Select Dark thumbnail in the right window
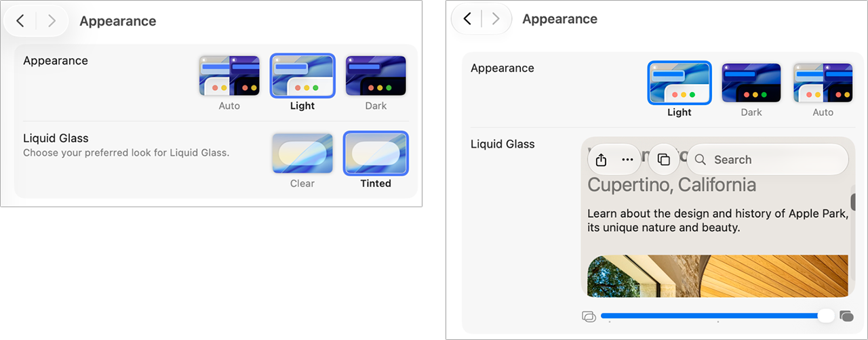This screenshot has height=340, width=868. point(751,83)
